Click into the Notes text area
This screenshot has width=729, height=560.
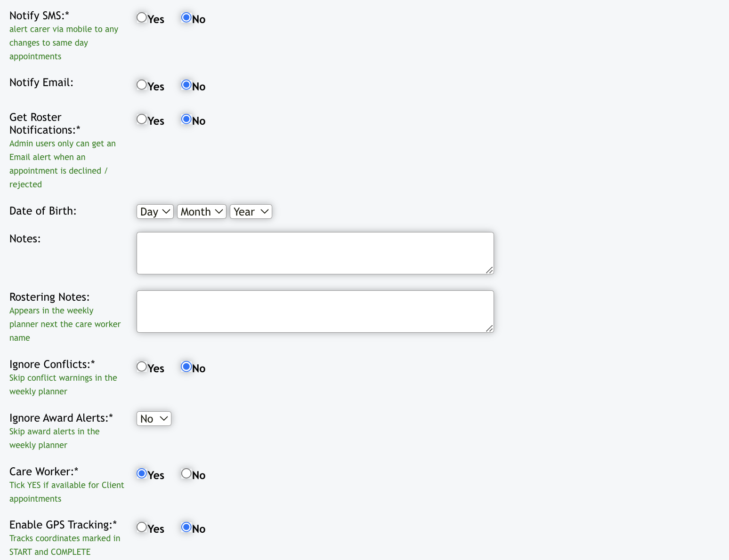[x=315, y=253]
